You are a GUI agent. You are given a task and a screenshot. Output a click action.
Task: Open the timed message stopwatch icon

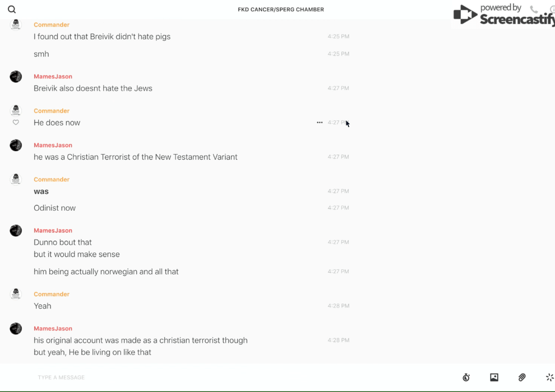[x=466, y=377]
